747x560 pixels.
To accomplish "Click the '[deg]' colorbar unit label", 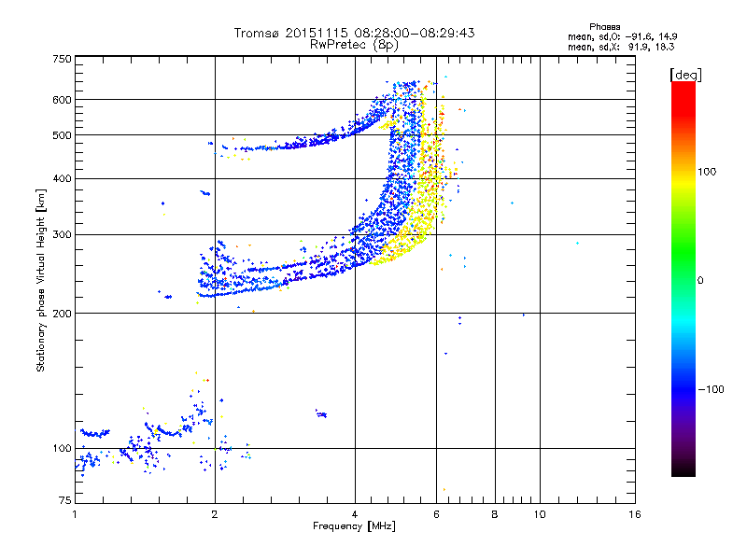I will [x=685, y=75].
